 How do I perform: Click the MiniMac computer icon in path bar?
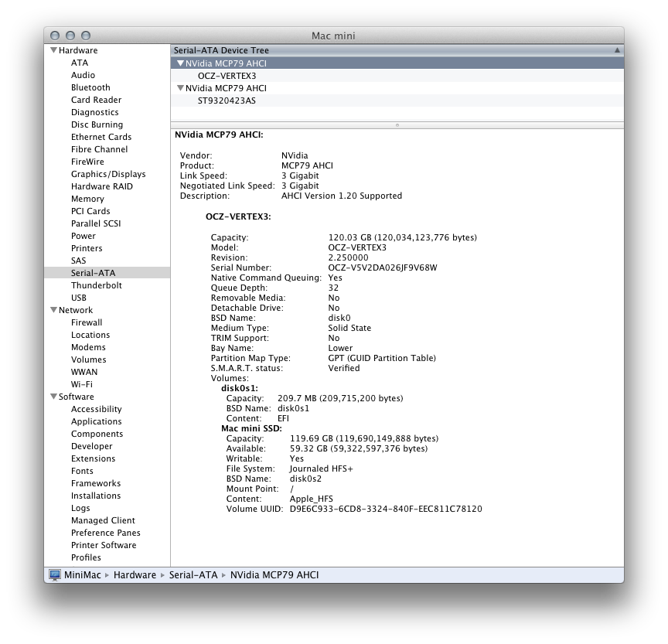click(x=55, y=575)
